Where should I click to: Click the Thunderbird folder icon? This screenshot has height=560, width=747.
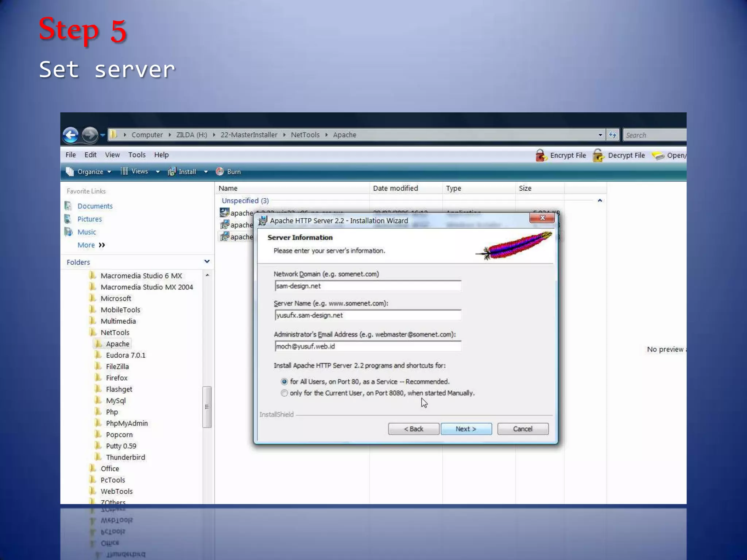[x=98, y=457]
